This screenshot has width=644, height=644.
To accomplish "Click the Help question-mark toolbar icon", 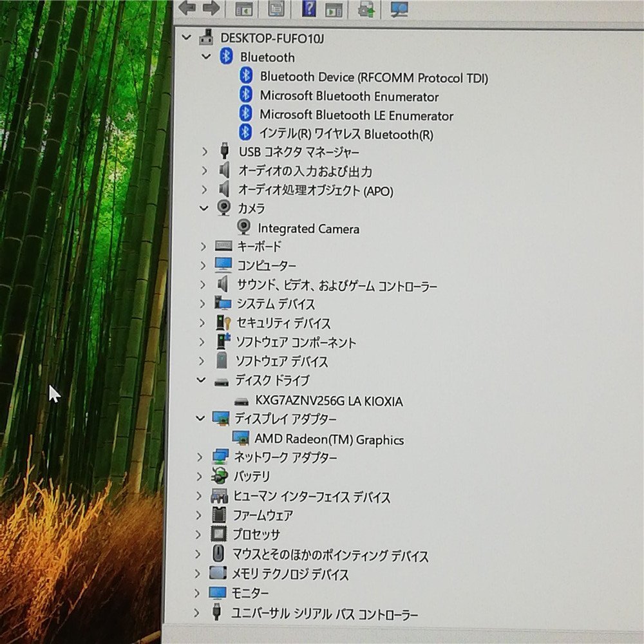I will [308, 8].
